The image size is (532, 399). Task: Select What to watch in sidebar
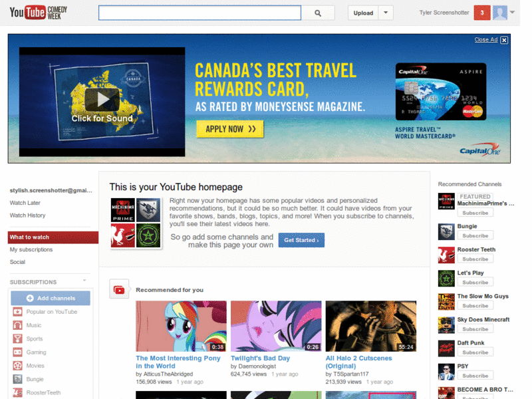point(53,237)
